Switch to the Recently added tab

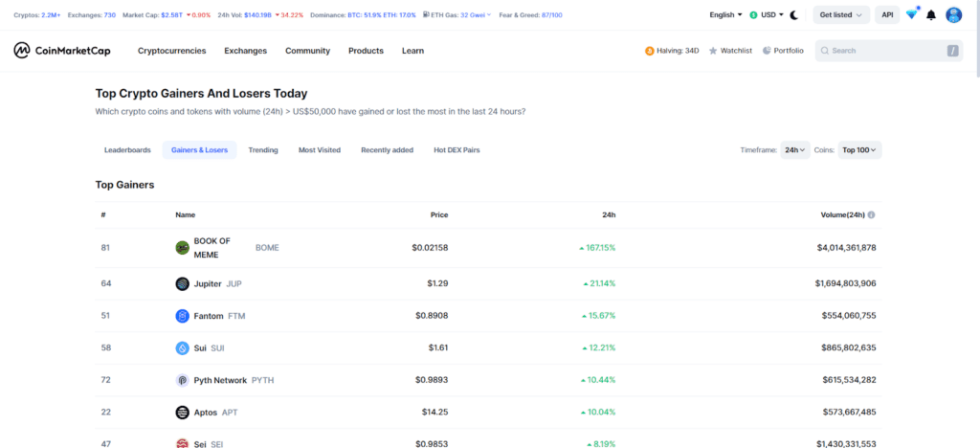coord(387,150)
